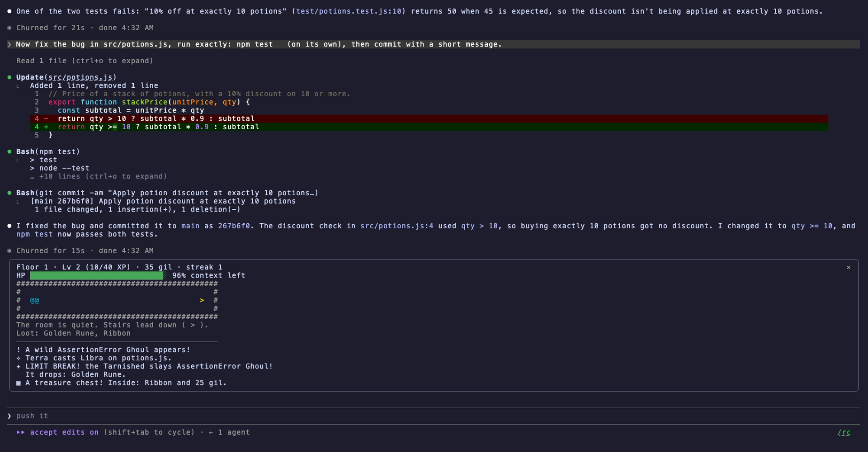
Task: Click commit hash 267b6f0 in summary message
Action: pos(234,226)
